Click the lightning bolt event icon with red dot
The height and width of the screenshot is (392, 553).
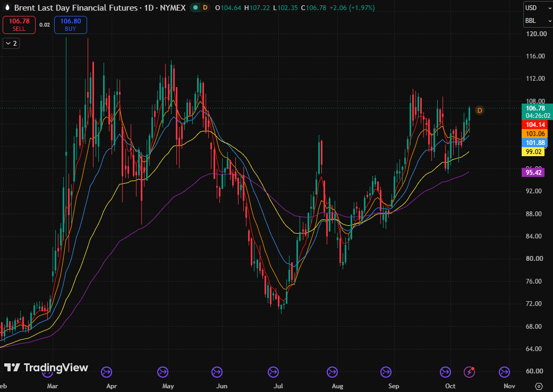pos(469,372)
